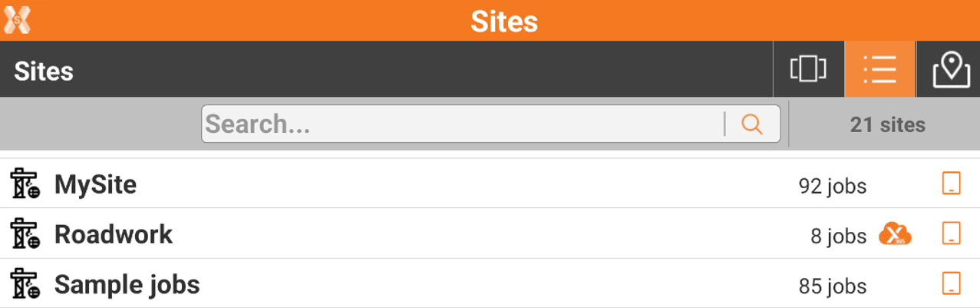Click the Sample jobs device storage icon
This screenshot has width=980, height=308.
tap(951, 284)
